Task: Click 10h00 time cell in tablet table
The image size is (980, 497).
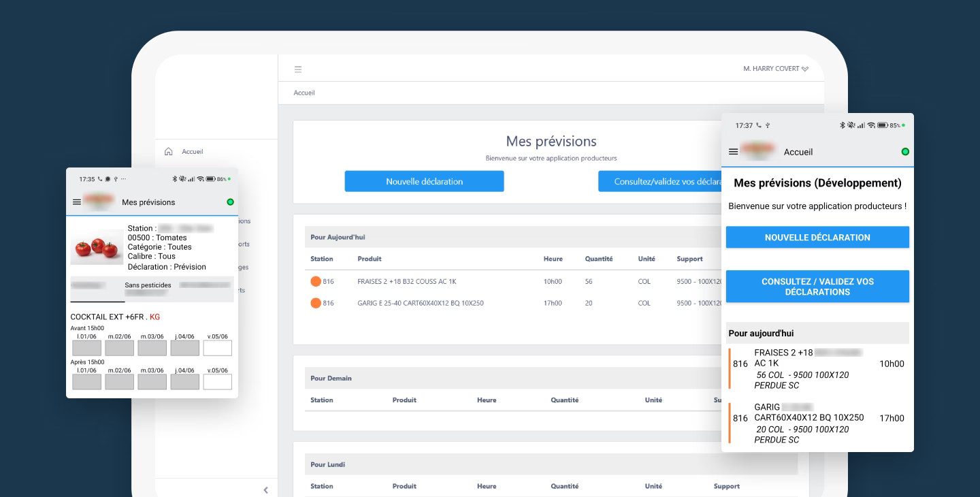Action: point(553,281)
